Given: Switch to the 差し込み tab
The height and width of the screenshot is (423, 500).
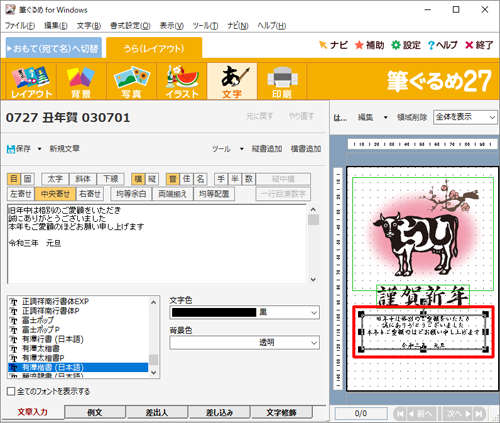Looking at the screenshot, I should [x=219, y=413].
